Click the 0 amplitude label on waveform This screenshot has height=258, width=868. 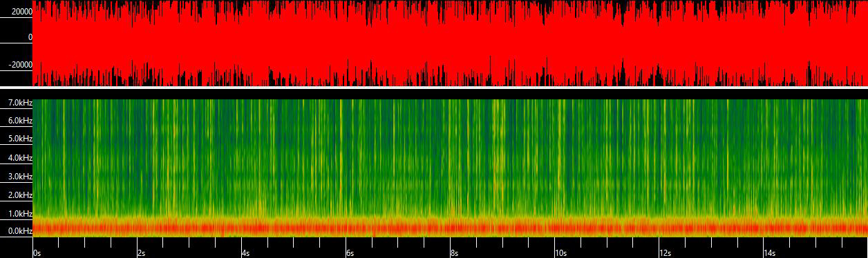pos(30,37)
